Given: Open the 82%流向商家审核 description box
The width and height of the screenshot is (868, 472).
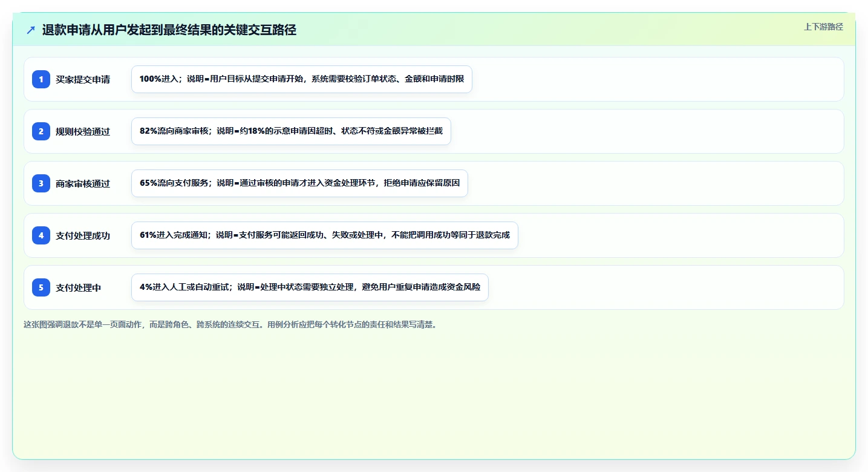Looking at the screenshot, I should [291, 131].
